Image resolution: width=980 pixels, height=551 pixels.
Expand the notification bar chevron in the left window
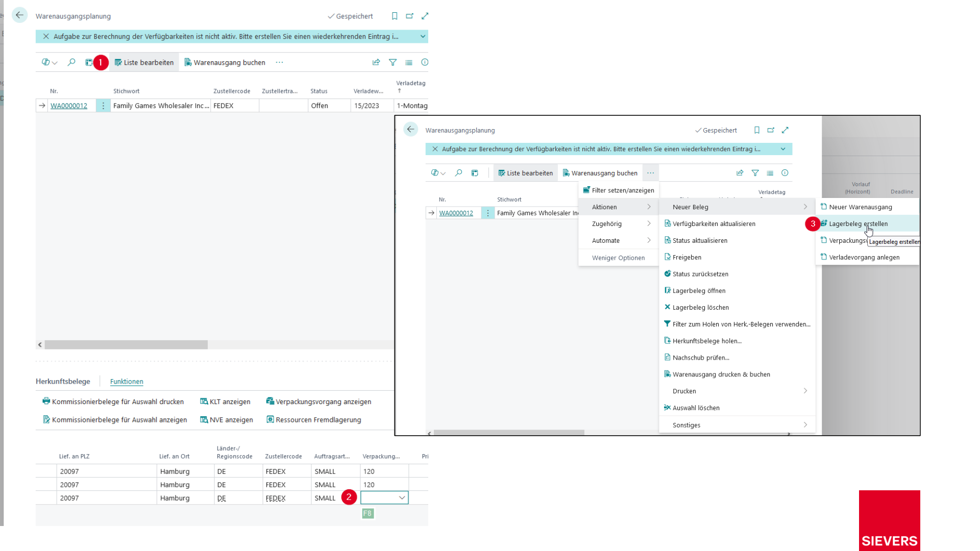(x=423, y=36)
